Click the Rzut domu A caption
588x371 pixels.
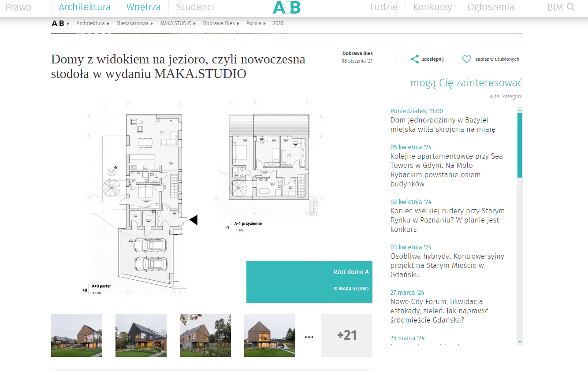pos(351,272)
